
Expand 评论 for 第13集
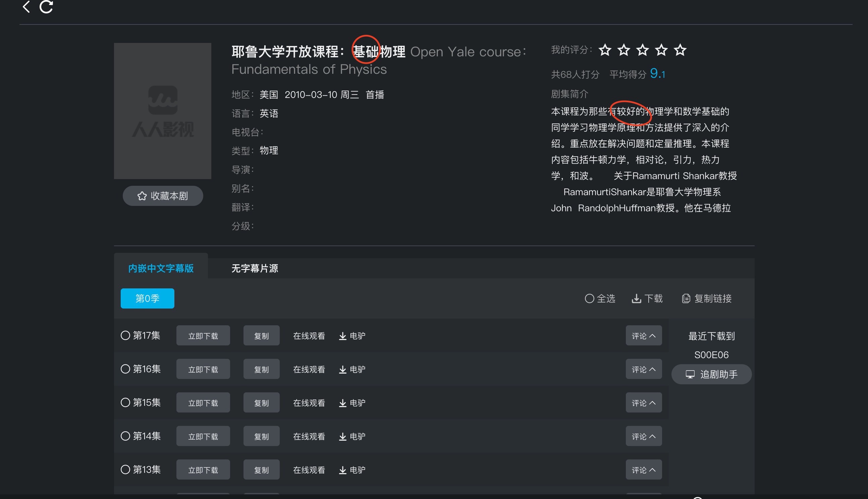[x=644, y=470]
